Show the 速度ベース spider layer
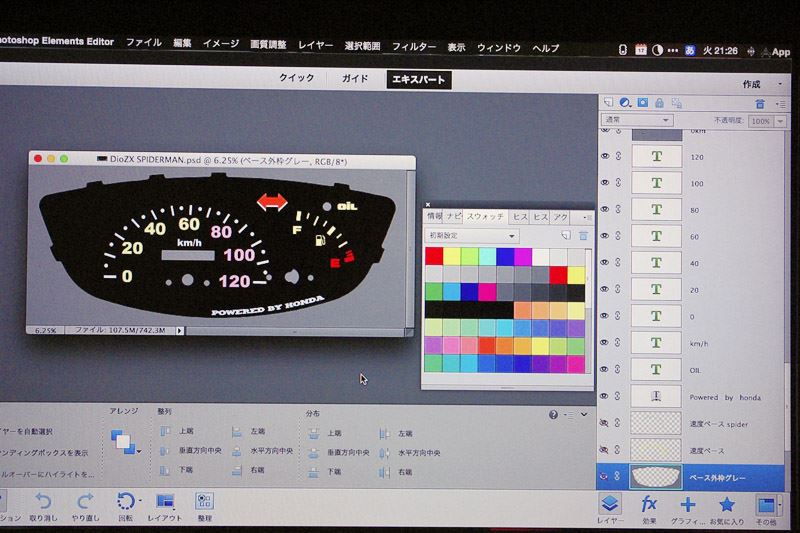Image resolution: width=800 pixels, height=533 pixels. [x=604, y=423]
